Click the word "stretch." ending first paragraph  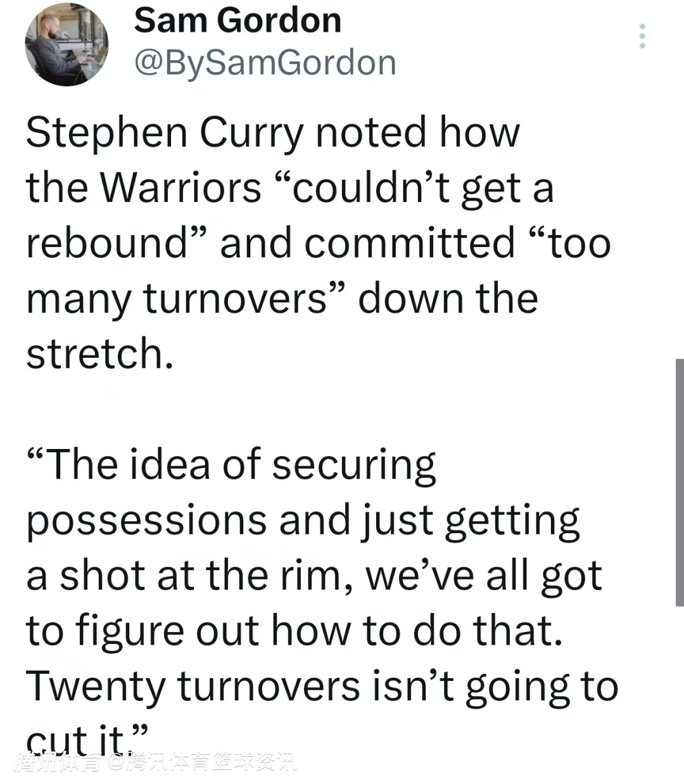pyautogui.click(x=99, y=353)
